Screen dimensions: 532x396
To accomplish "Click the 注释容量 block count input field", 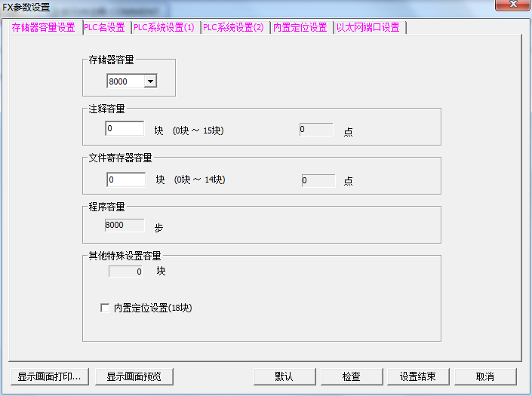I will 125,129.
